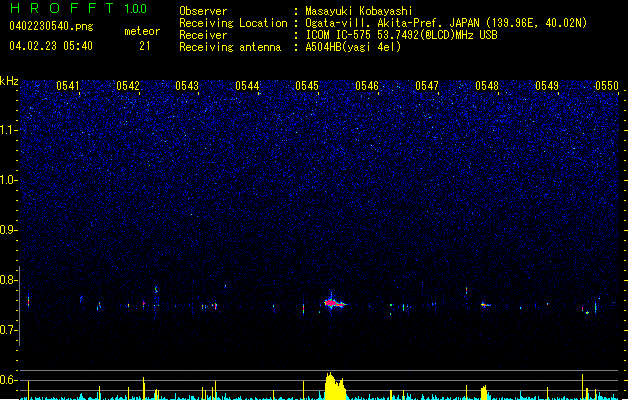Click the small meteor echo at 0548
This screenshot has height=400, width=629.
pos(485,305)
